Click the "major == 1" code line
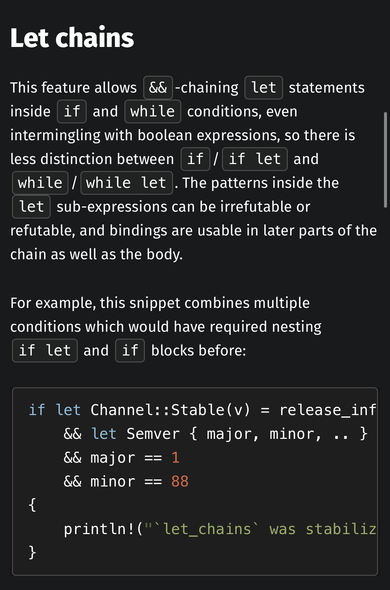The width and height of the screenshot is (390, 590). (122, 458)
